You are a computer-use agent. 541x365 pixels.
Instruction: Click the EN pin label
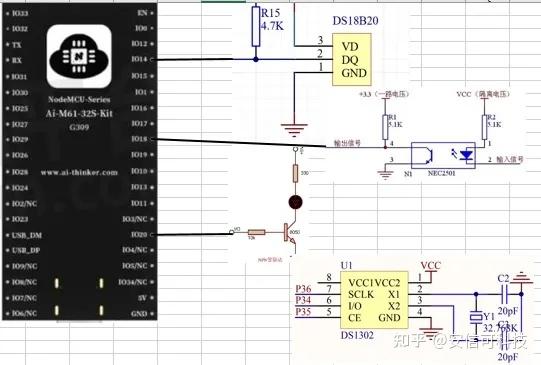142,13
